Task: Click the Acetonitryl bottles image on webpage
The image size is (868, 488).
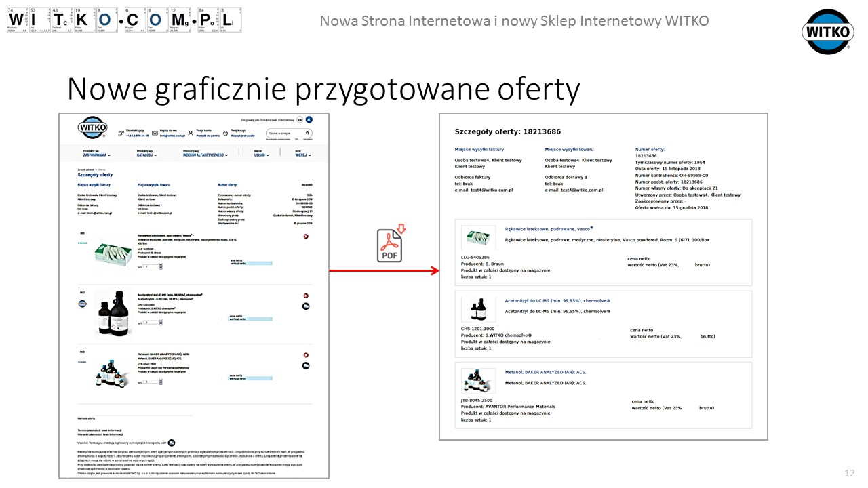Action: click(x=113, y=312)
